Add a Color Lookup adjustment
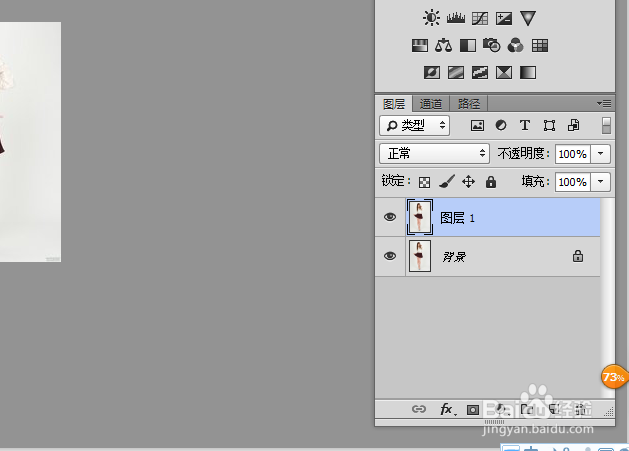The width and height of the screenshot is (629, 451). pos(540,46)
